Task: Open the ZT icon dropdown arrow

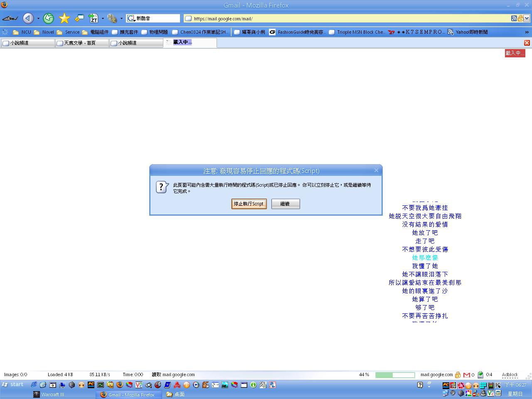Action: click(x=103, y=18)
